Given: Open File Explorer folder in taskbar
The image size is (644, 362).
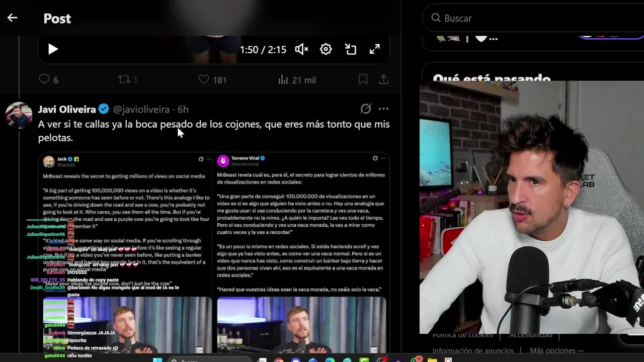Looking at the screenshot, I should tap(432, 359).
